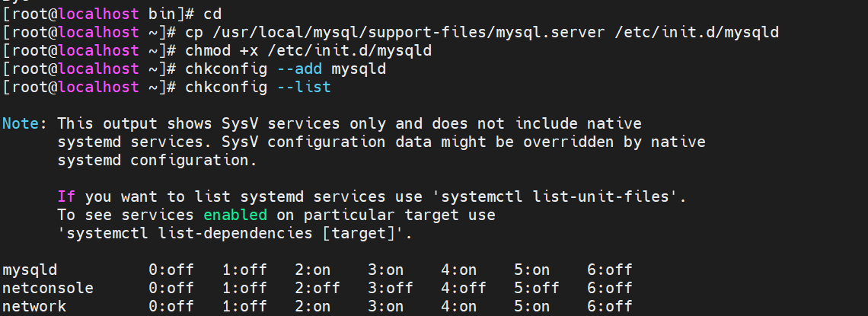
Task: Click the mysqld service name in the list
Action: pyautogui.click(x=30, y=270)
